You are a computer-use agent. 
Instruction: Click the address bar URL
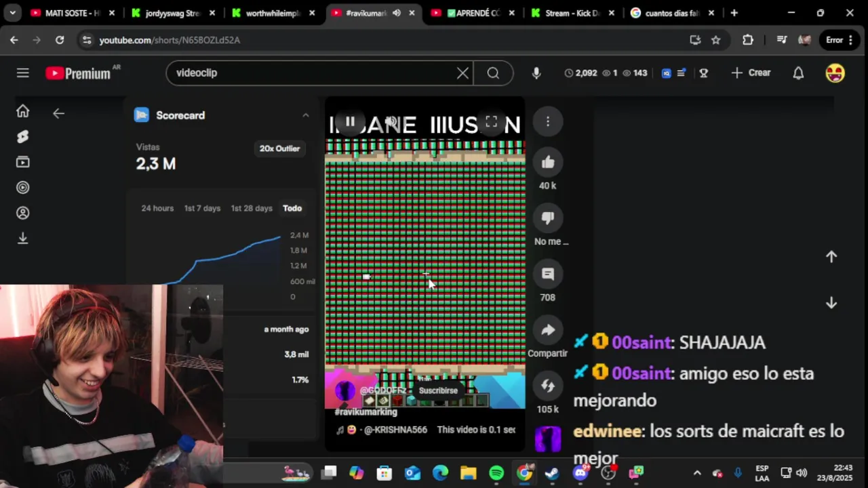point(170,40)
